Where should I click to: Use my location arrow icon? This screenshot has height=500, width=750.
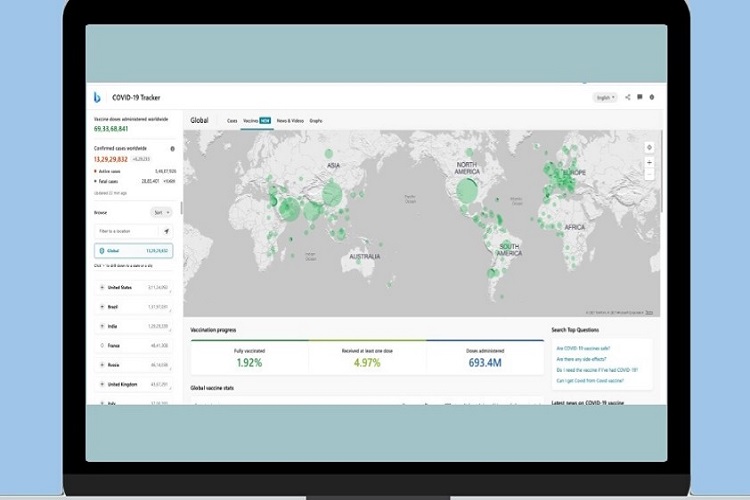tap(166, 231)
